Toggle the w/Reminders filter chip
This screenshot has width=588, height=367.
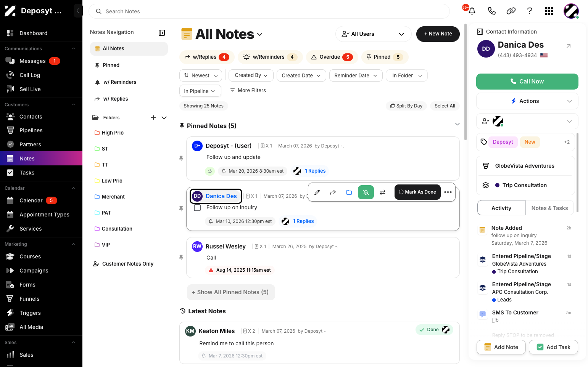click(270, 57)
